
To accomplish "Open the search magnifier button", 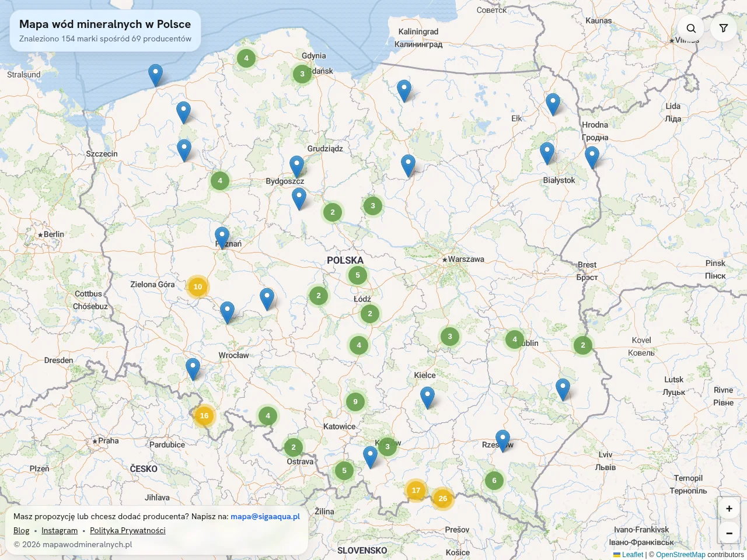I will pos(691,28).
